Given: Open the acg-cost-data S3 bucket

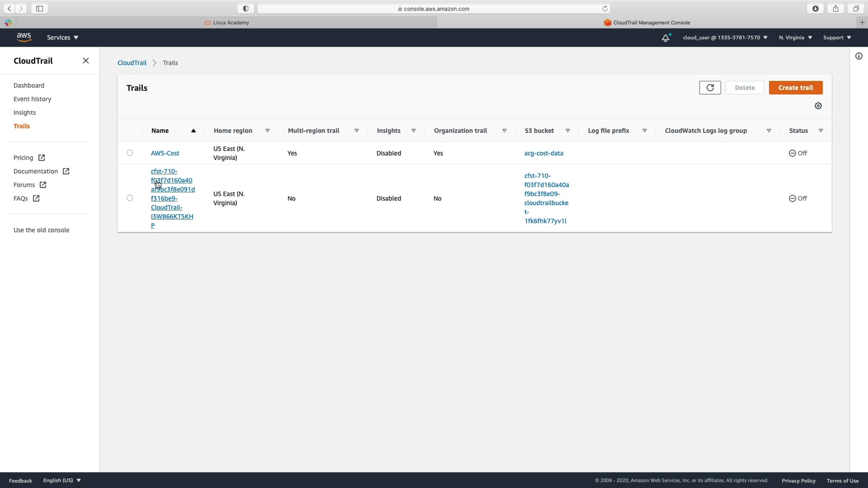Looking at the screenshot, I should (x=544, y=153).
